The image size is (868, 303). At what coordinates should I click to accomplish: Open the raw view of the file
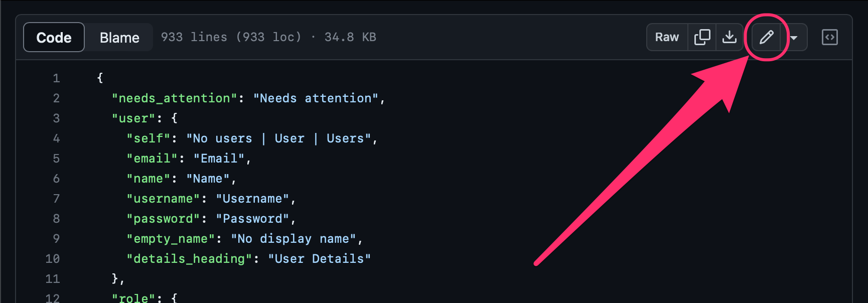[667, 37]
